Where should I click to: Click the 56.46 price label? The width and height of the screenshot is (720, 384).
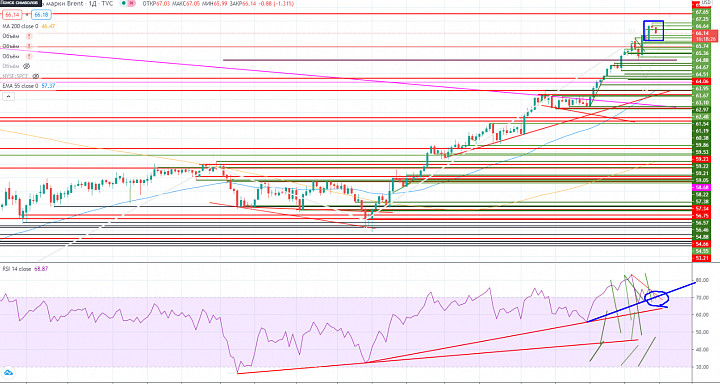701,230
